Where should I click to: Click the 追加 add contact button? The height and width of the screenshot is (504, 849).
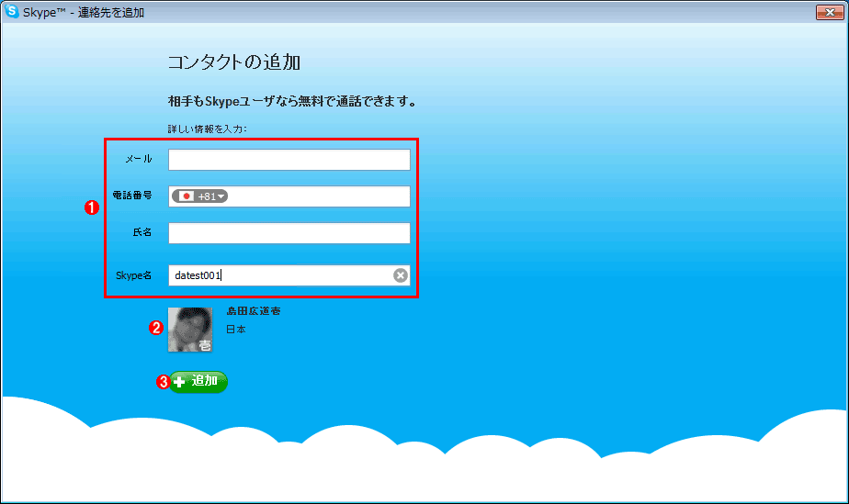click(x=198, y=382)
